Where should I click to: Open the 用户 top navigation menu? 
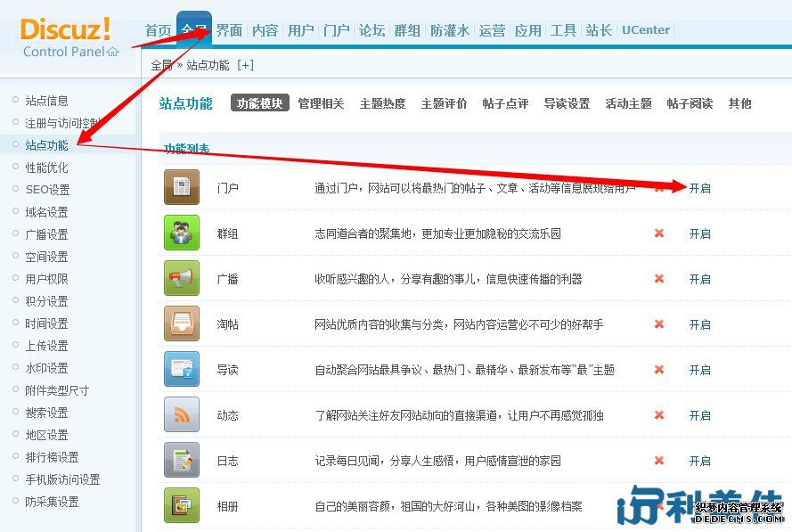click(300, 30)
